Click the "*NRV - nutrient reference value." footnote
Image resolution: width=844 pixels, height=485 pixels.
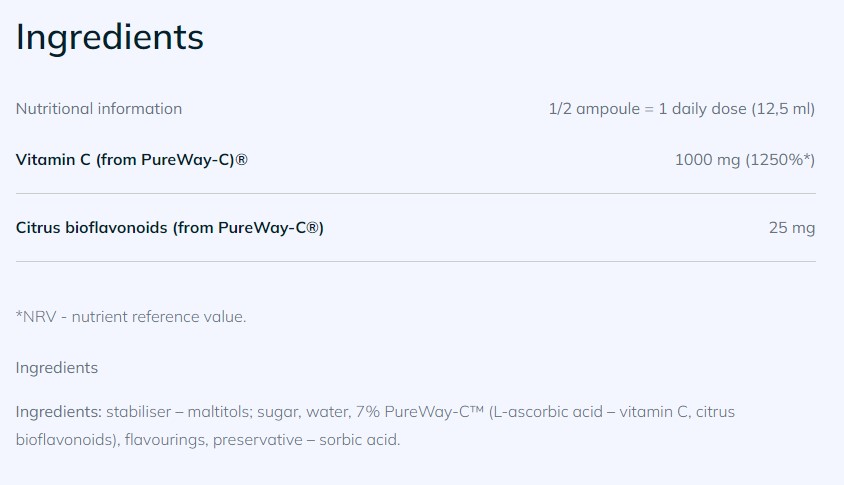[x=131, y=316]
